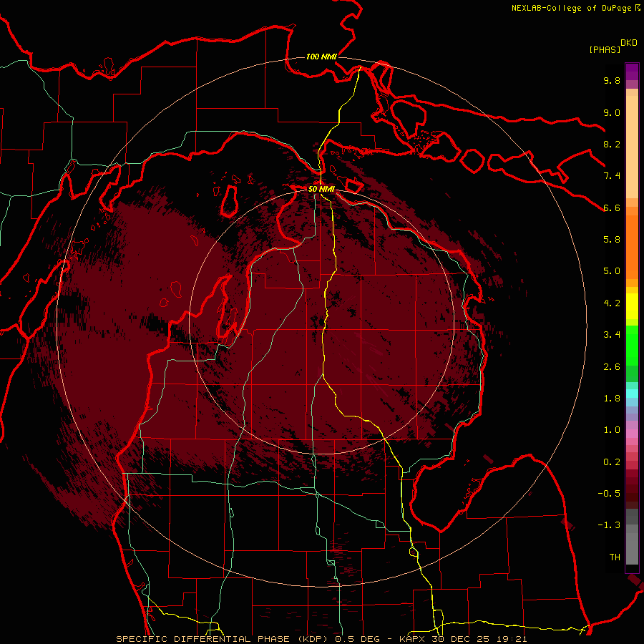Click the 0.2 legend value
The image size is (644, 644).
pos(612,462)
